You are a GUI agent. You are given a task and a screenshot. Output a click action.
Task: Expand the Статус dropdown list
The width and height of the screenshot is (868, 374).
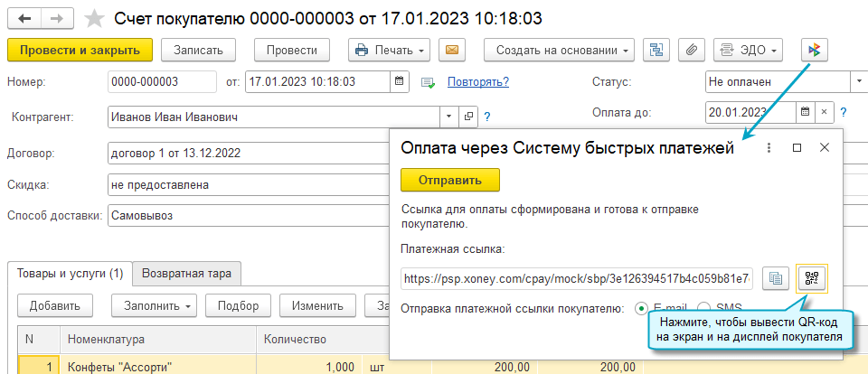click(x=859, y=82)
